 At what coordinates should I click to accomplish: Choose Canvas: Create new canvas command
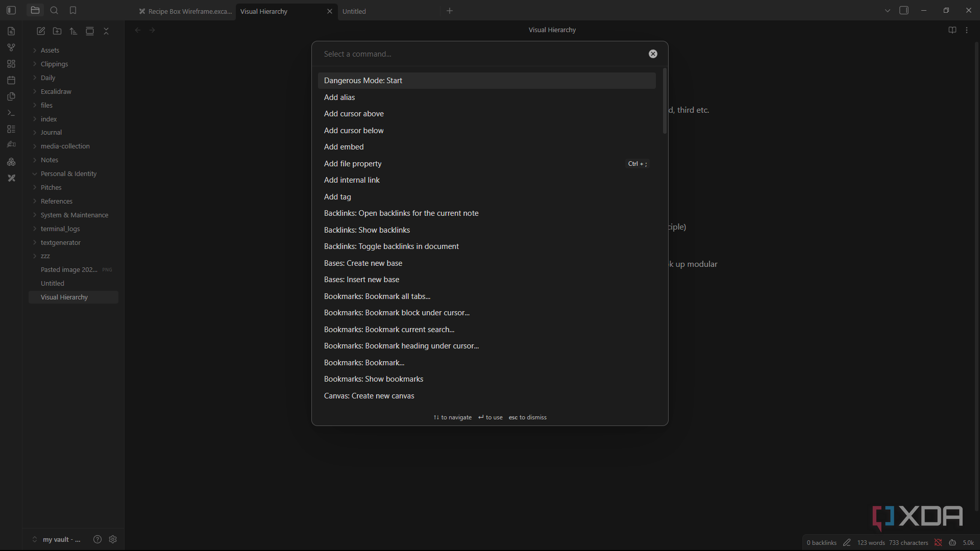486,396
